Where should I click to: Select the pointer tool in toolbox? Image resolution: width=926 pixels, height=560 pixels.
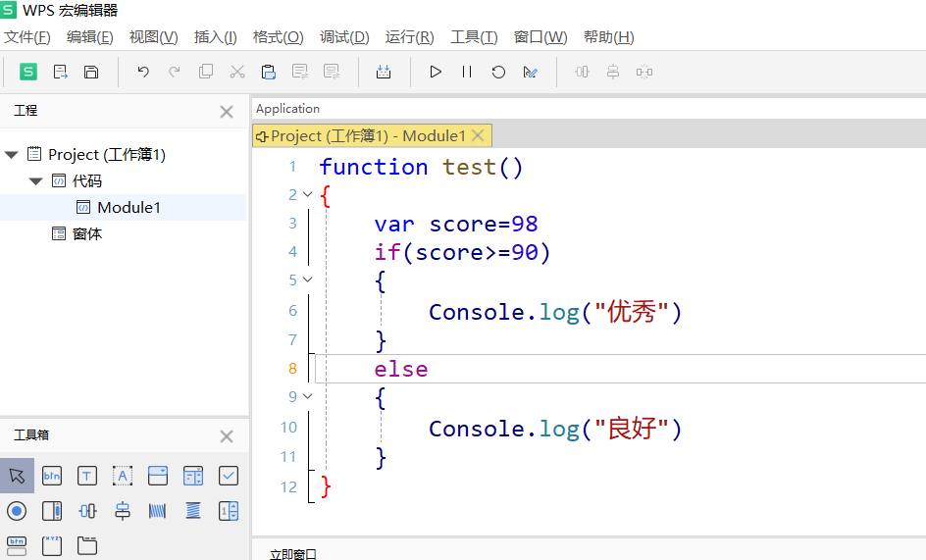tap(17, 476)
